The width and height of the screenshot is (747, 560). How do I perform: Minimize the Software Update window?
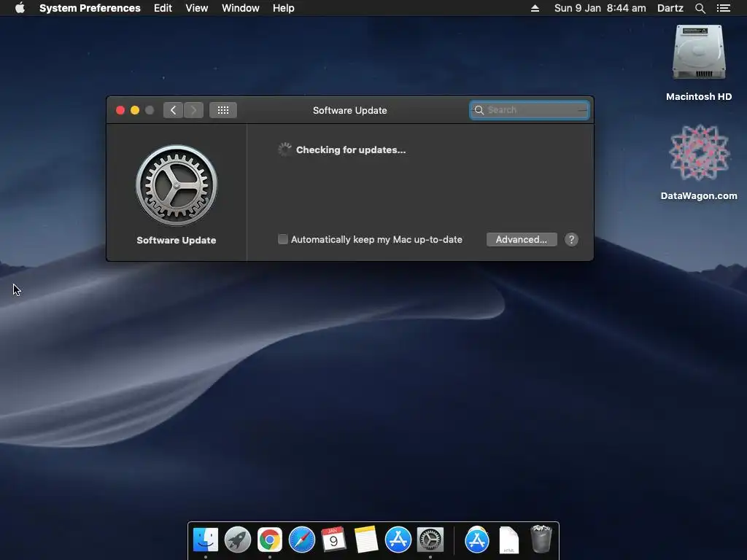(x=135, y=110)
